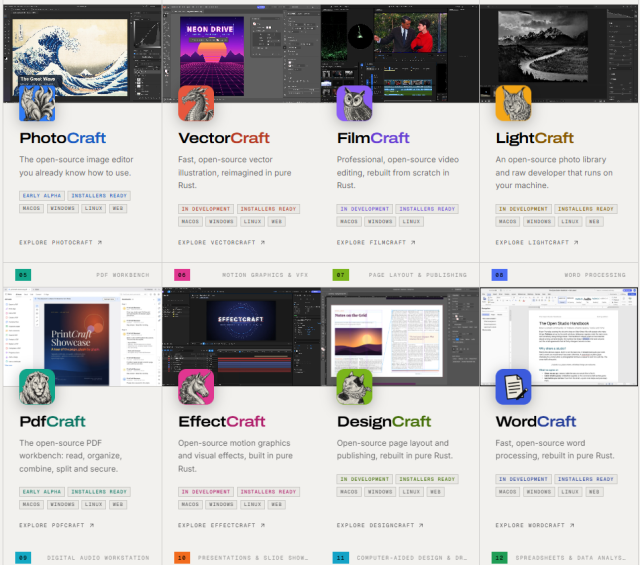Click WordCraft's Installers Ready badge
The height and width of the screenshot is (565, 640).
586,479
